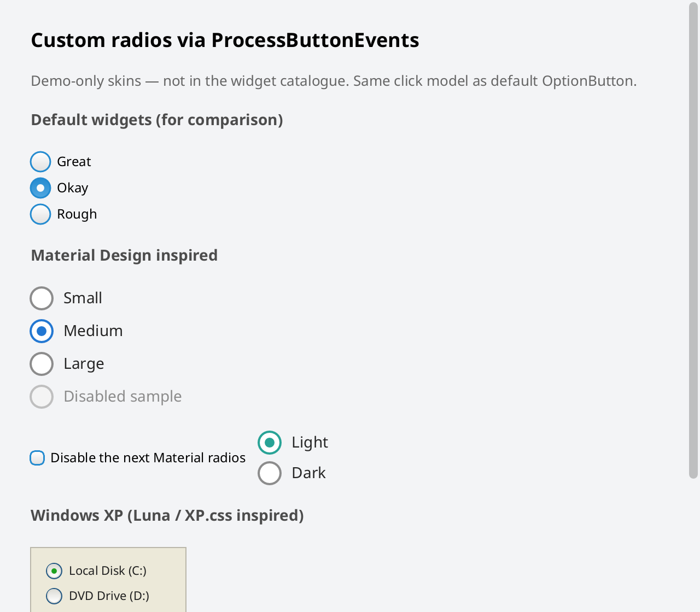Switch to the Dark theme radio

coord(270,473)
